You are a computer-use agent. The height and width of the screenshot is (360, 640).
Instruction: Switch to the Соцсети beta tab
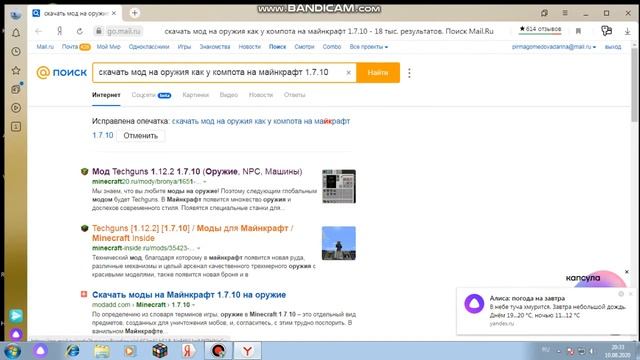pyautogui.click(x=151, y=95)
